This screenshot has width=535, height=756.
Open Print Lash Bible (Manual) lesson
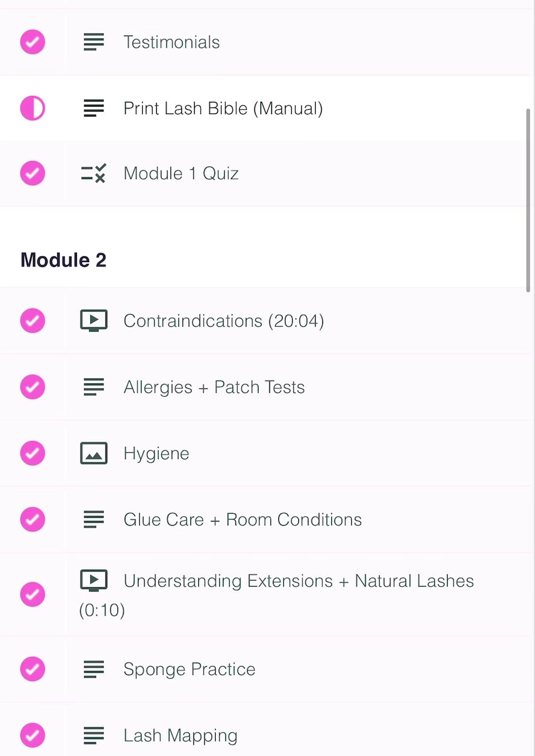pyautogui.click(x=223, y=109)
